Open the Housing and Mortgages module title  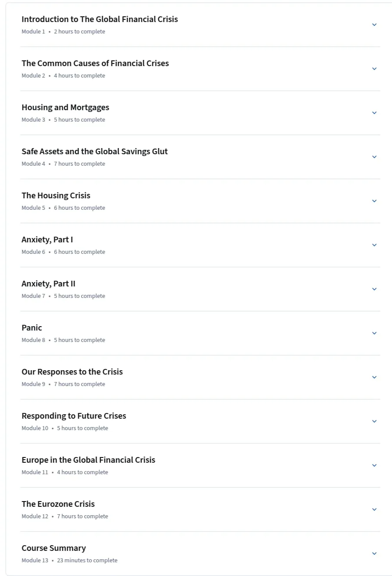(65, 108)
